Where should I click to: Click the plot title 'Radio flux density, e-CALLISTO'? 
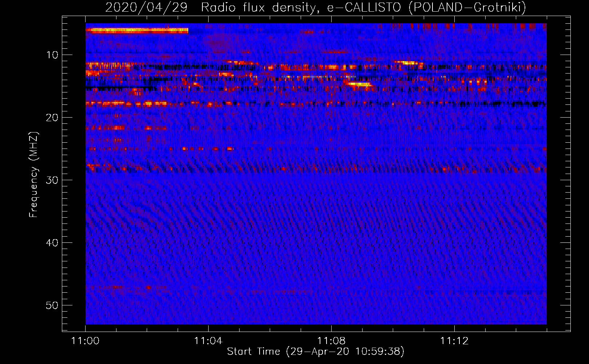pyautogui.click(x=301, y=7)
